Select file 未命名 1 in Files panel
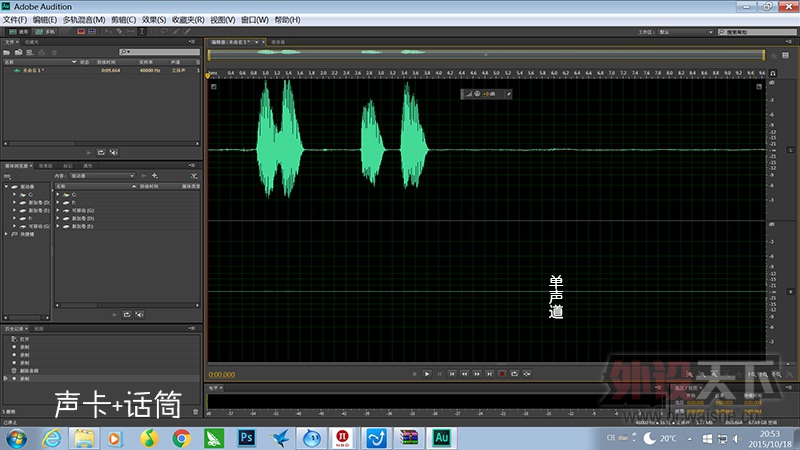This screenshot has height=450, width=800. pyautogui.click(x=34, y=70)
